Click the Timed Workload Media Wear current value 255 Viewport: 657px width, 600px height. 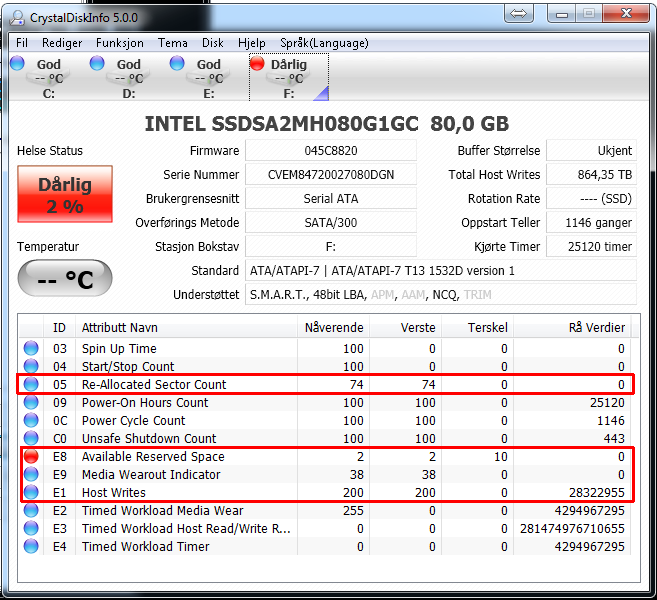[353, 510]
